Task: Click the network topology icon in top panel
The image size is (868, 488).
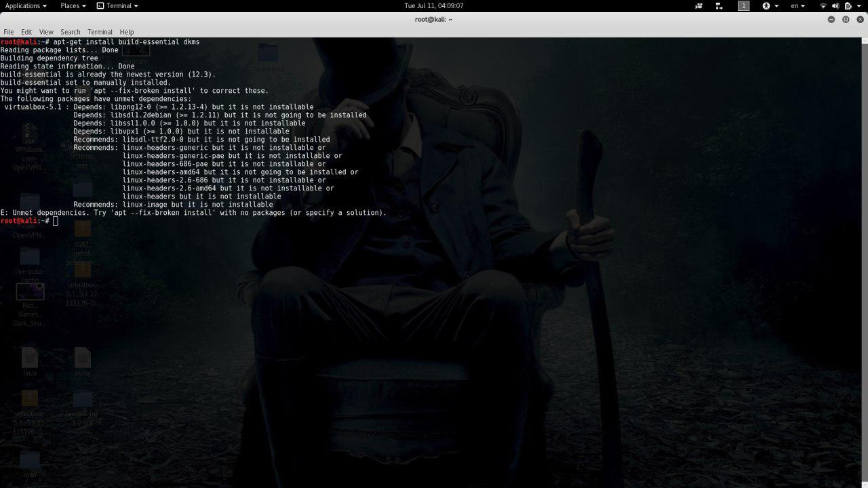Action: pyautogui.click(x=719, y=6)
